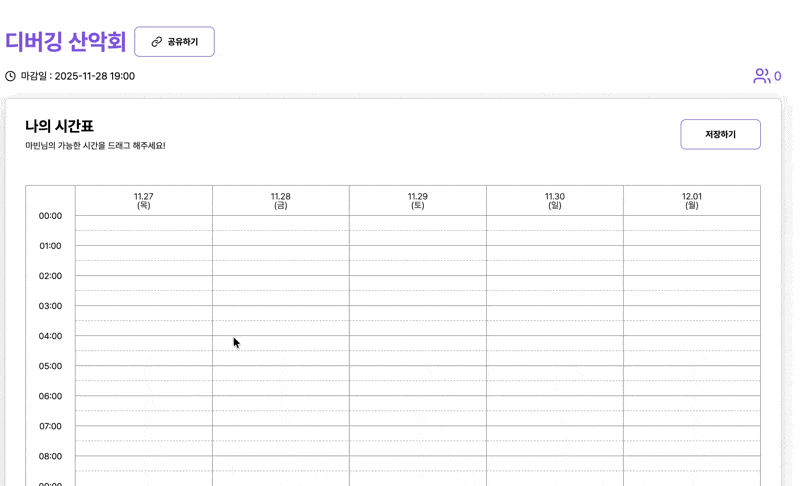The image size is (800, 486).
Task: Click the link icon on 공유하기 button
Action: tap(156, 42)
